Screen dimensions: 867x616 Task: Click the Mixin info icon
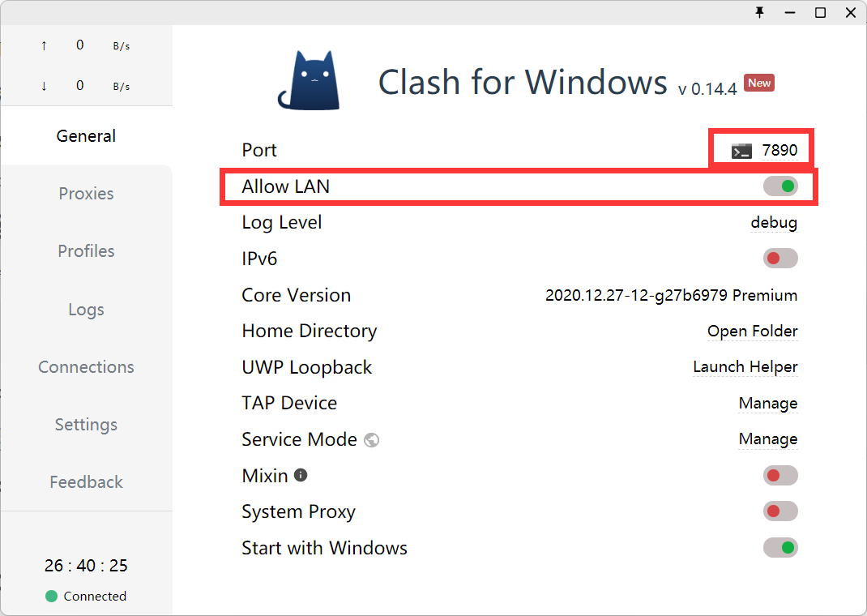click(x=301, y=475)
